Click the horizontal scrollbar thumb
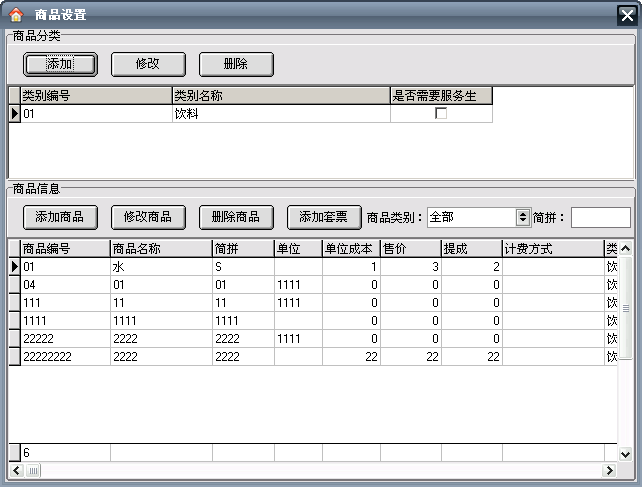642x487 pixels. (x=33, y=471)
